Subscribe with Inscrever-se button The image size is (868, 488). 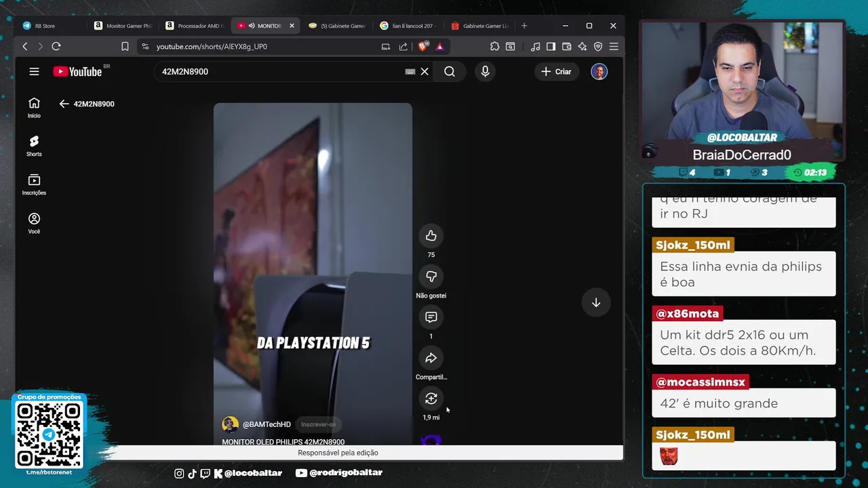318,424
